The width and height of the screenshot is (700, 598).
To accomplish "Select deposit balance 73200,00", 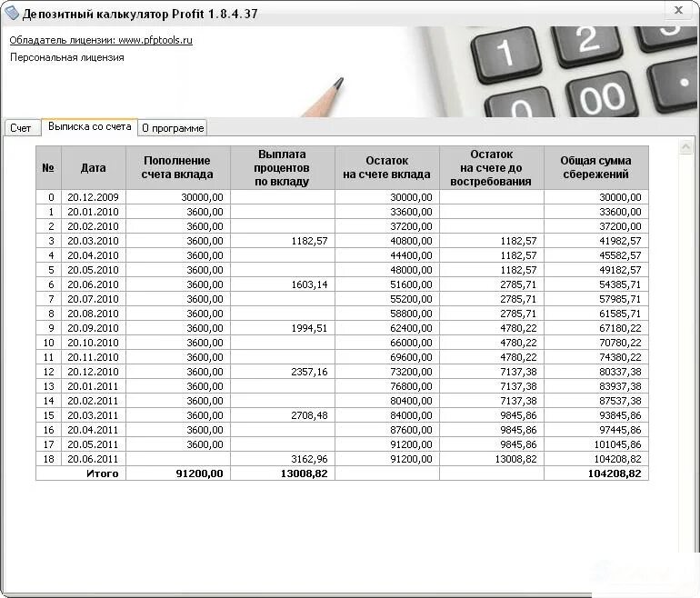I will tap(386, 372).
